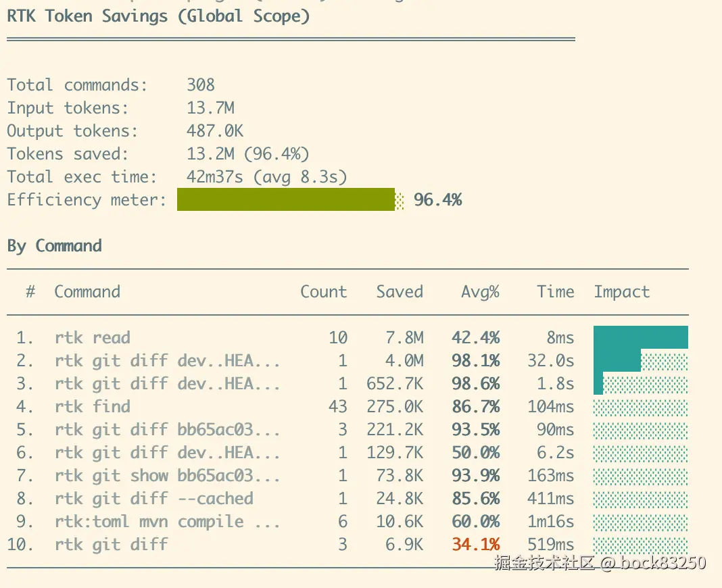This screenshot has width=722, height=588.
Task: Click the Impact column header
Action: pyautogui.click(x=622, y=292)
